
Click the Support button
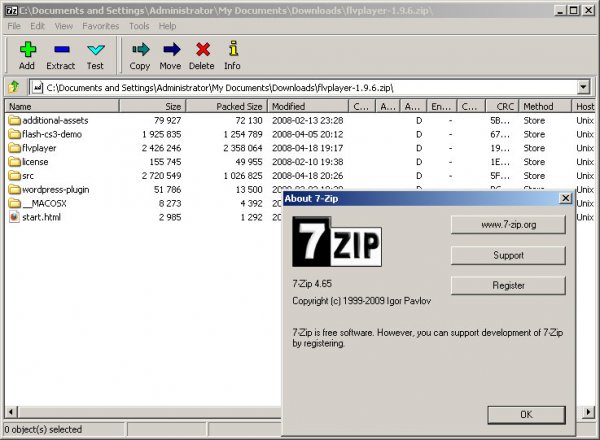click(508, 255)
